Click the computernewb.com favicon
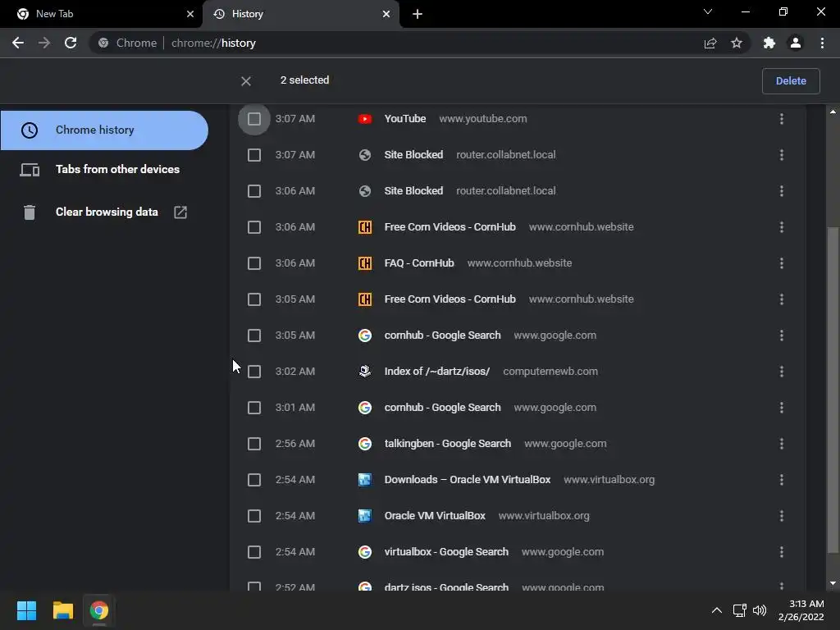840x630 pixels. (x=365, y=372)
